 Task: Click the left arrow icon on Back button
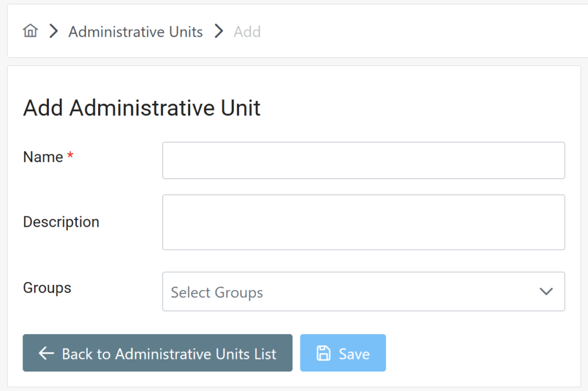[46, 353]
